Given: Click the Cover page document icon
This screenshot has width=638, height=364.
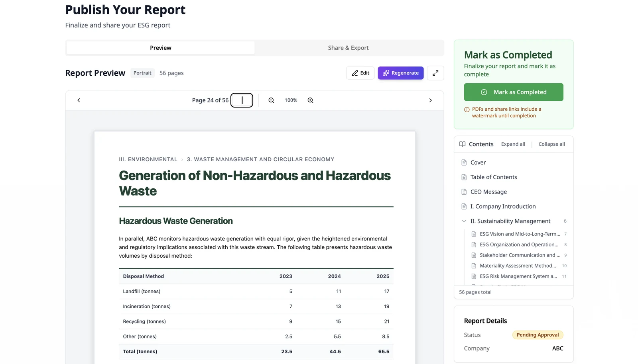Looking at the screenshot, I should (464, 162).
